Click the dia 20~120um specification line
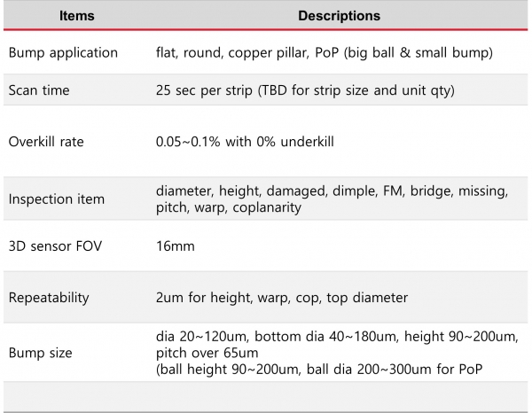 pos(337,337)
